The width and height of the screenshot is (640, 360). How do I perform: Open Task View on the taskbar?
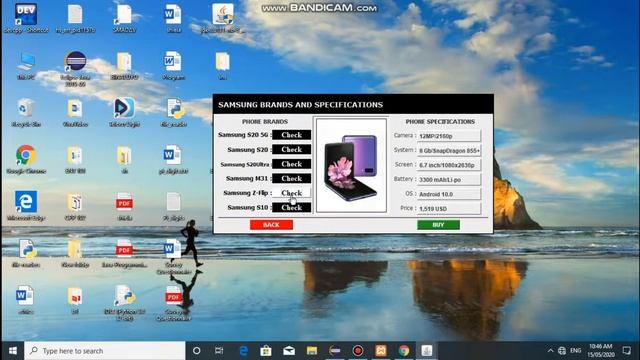[x=219, y=351]
